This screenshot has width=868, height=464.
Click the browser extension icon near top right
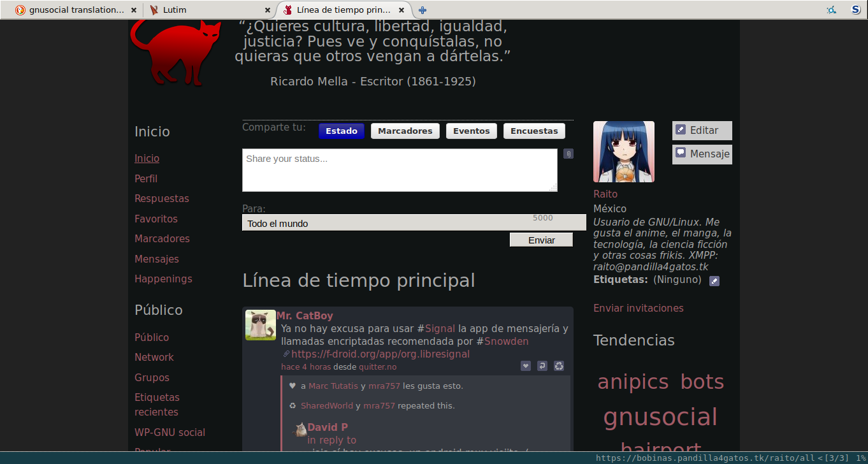831,10
